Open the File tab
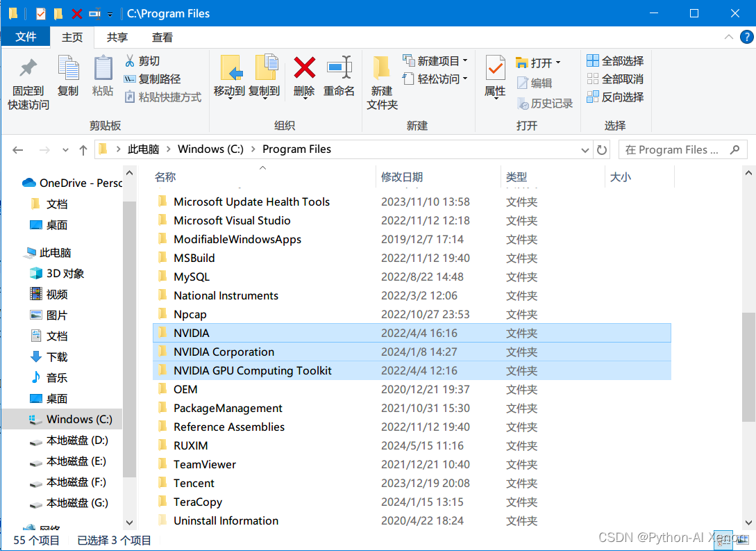This screenshot has height=551, width=756. (x=26, y=37)
